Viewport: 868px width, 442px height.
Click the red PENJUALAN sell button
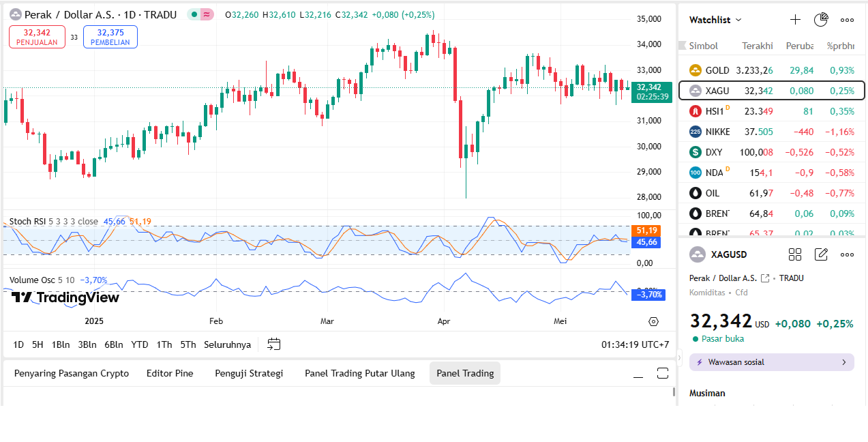(x=37, y=37)
